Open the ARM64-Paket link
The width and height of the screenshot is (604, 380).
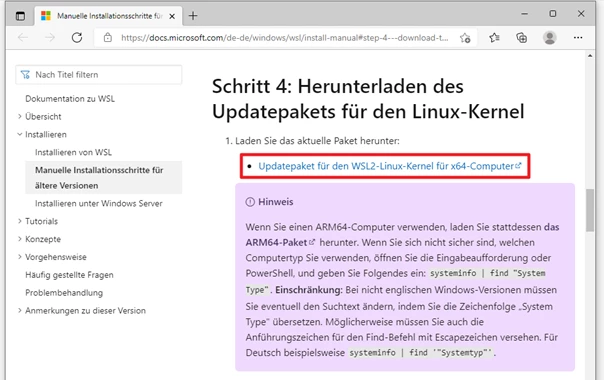point(280,242)
